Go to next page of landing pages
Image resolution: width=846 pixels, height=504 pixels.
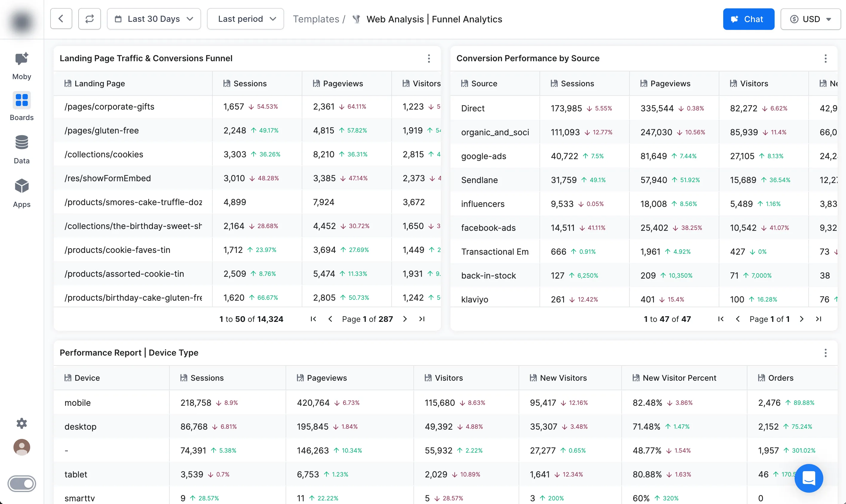tap(405, 319)
